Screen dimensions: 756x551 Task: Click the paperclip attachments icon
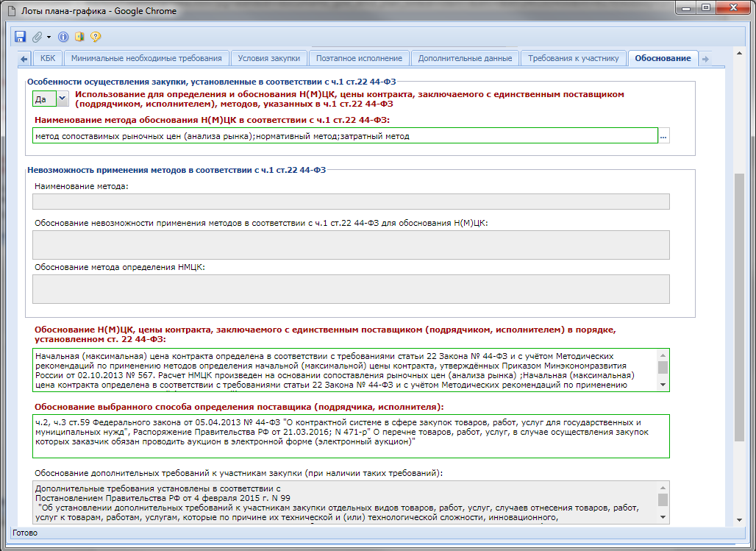pos(37,36)
